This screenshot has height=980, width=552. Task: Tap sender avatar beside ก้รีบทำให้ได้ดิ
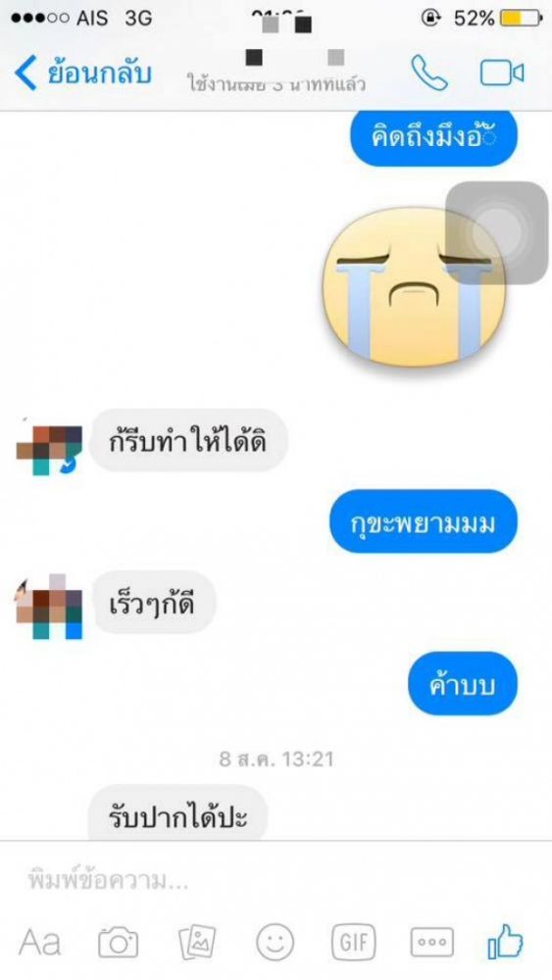tap(49, 447)
